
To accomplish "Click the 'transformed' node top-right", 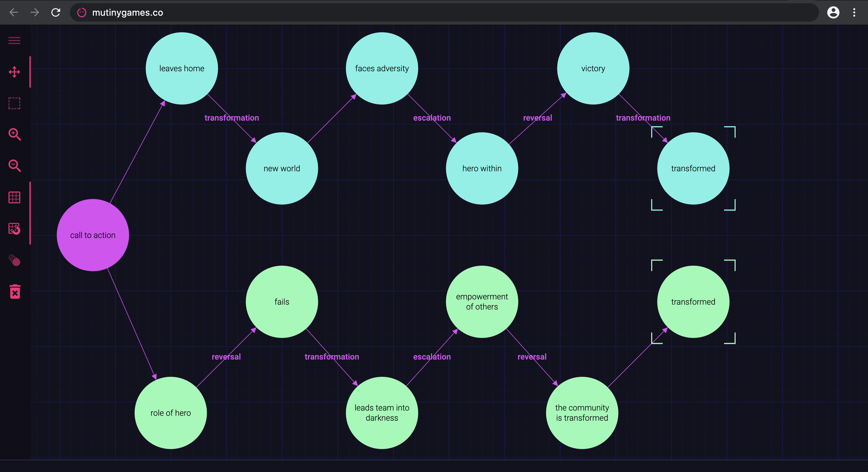I will coord(692,168).
